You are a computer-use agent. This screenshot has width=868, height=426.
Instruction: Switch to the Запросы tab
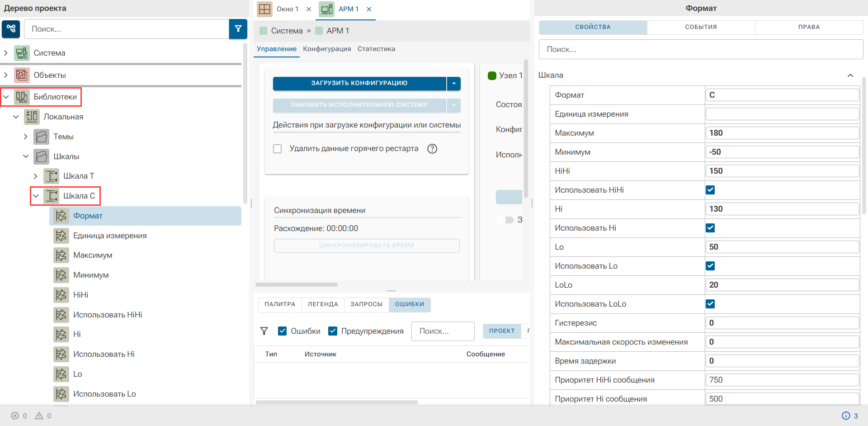[x=366, y=304]
